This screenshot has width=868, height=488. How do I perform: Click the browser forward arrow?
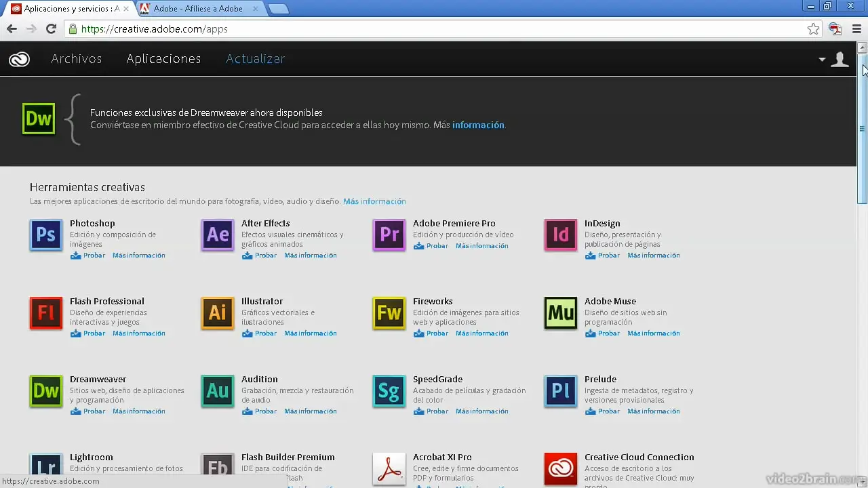pos(31,29)
